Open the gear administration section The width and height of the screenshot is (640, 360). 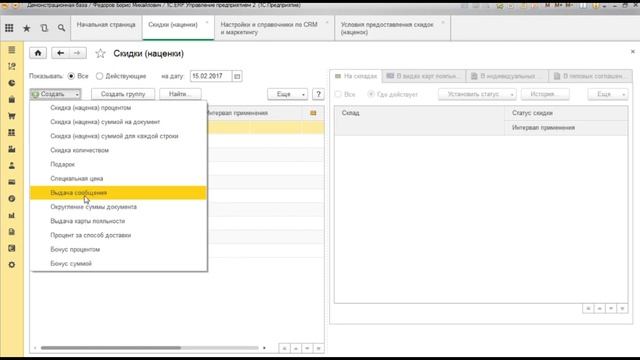pos(11,264)
